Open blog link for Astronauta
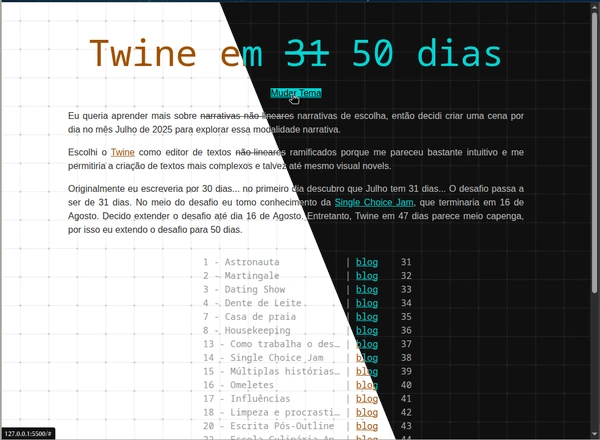This screenshot has height=440, width=600. 367,263
